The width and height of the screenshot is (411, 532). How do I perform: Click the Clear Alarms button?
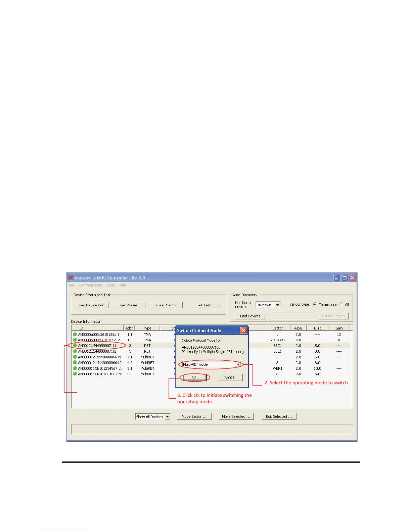(166, 305)
